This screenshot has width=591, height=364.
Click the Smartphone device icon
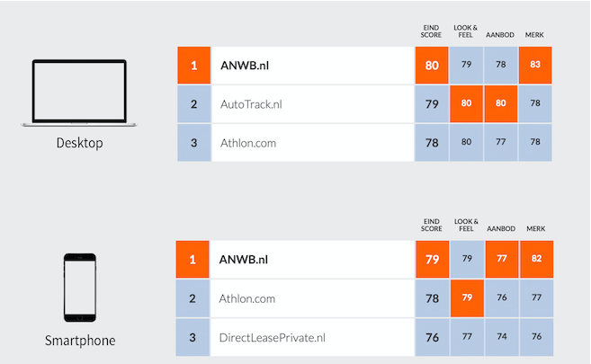[80, 288]
